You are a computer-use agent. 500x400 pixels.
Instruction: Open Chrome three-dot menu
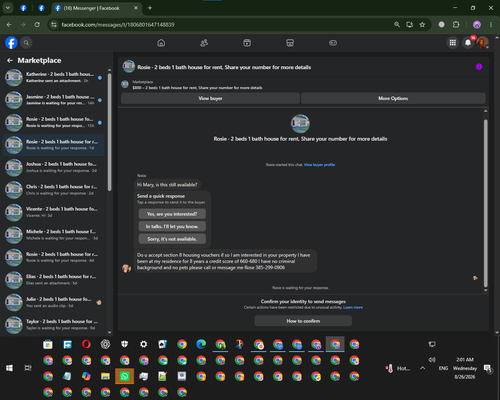pos(491,25)
